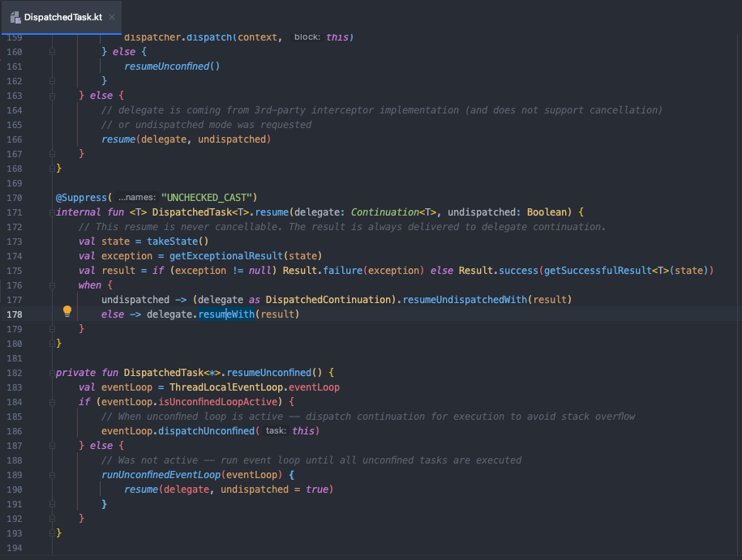
Task: Collapse the else block at line 187
Action: click(x=52, y=446)
